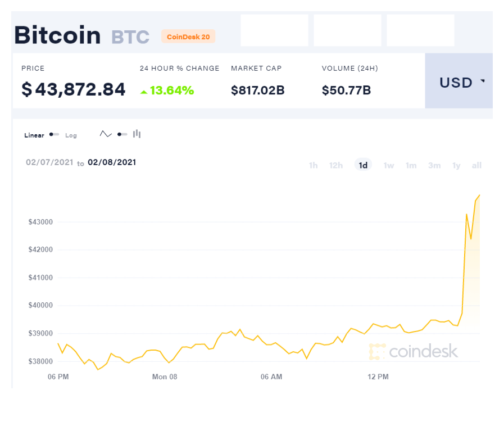The height and width of the screenshot is (422, 504).
Task: Select the 1h time range
Action: tap(313, 165)
